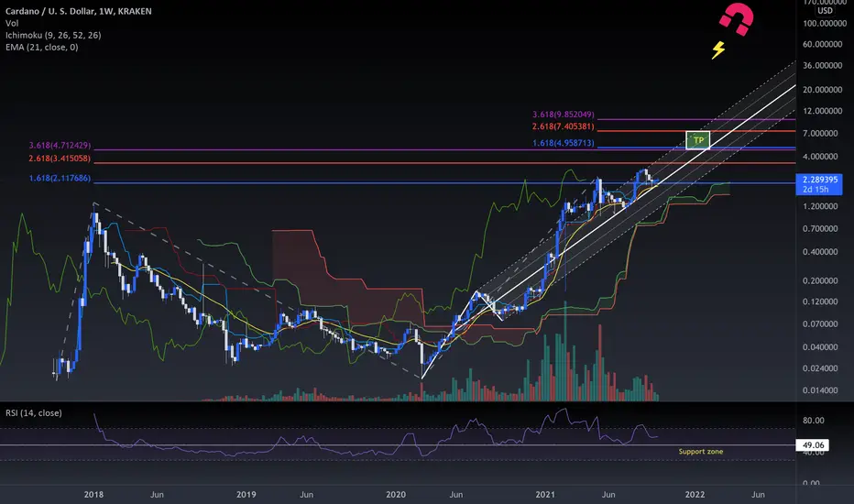Click the 0.400000 price axis label
The image size is (854, 504).
coord(820,252)
